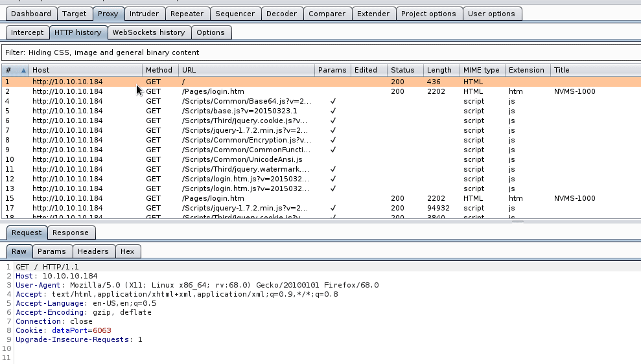
Task: Open the request Headers tab
Action: point(93,251)
